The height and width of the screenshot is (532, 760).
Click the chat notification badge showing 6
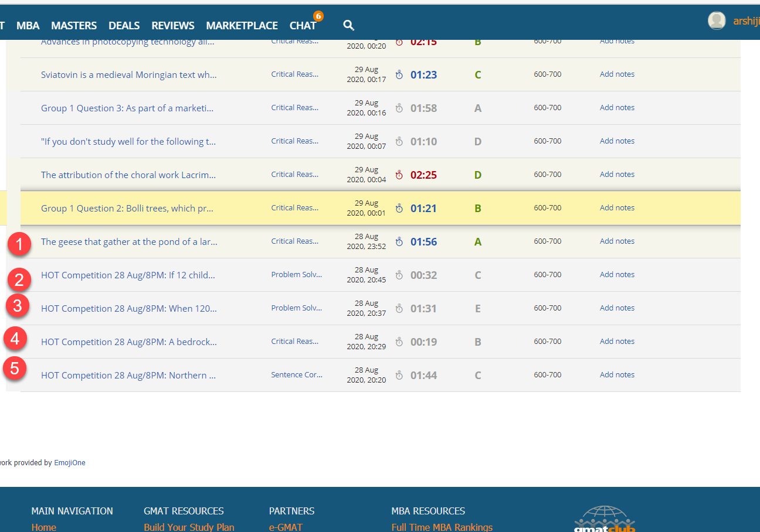pyautogui.click(x=318, y=16)
